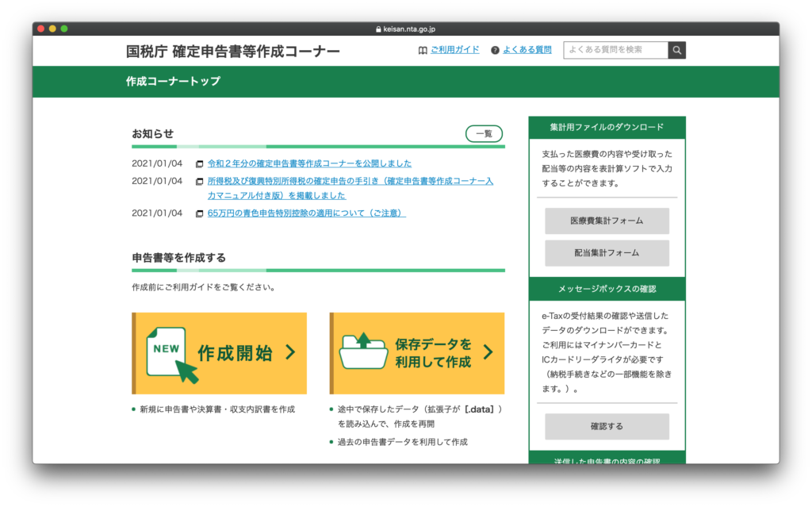This screenshot has width=812, height=507.
Task: Click the arrow chevron on 保存データを利用して作成 banner
Action: 488,352
